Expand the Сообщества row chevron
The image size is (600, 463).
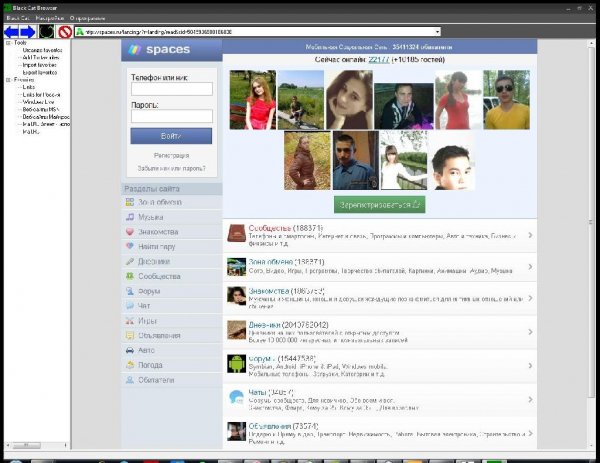click(530, 235)
